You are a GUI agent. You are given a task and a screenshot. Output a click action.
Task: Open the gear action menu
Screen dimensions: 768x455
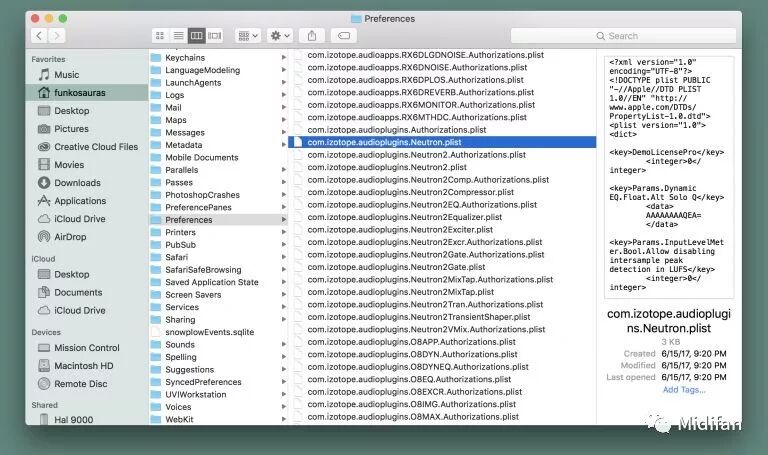(x=280, y=36)
